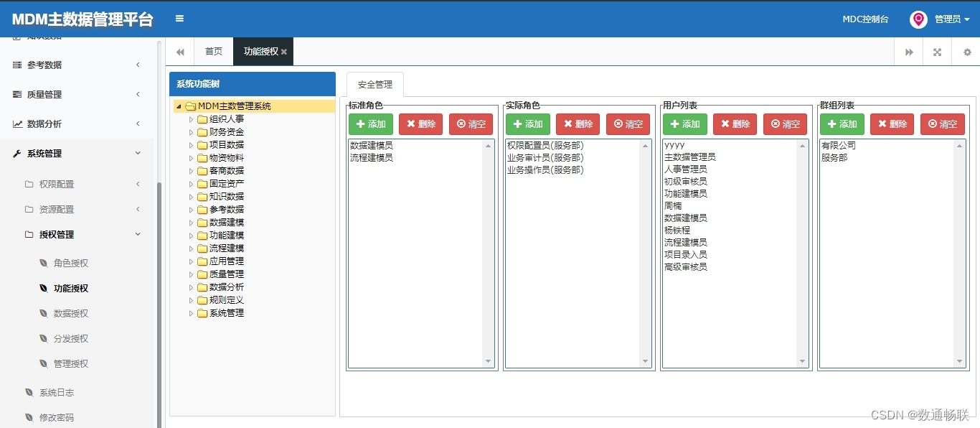Collapse the MDM主数管理系统 root node arrow

point(179,106)
